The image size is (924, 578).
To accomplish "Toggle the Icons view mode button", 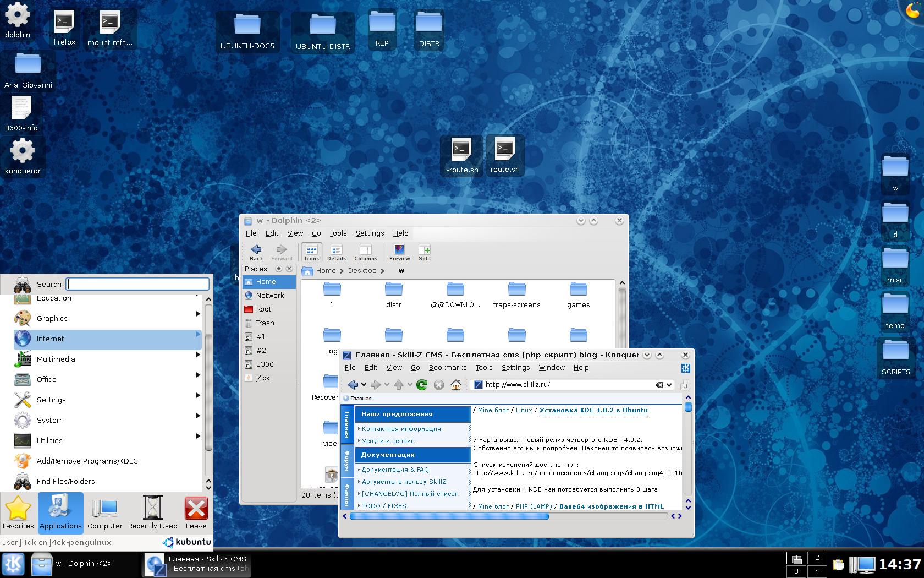I will [x=311, y=252].
